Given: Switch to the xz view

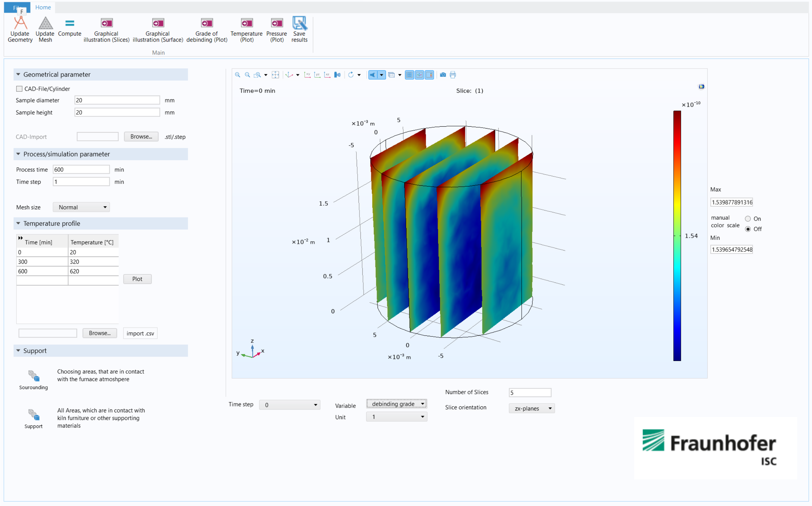Looking at the screenshot, I should click(327, 75).
